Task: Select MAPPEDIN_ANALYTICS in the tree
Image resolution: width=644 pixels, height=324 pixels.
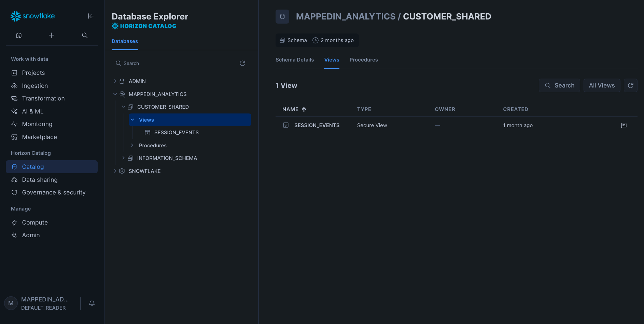Action: point(158,94)
